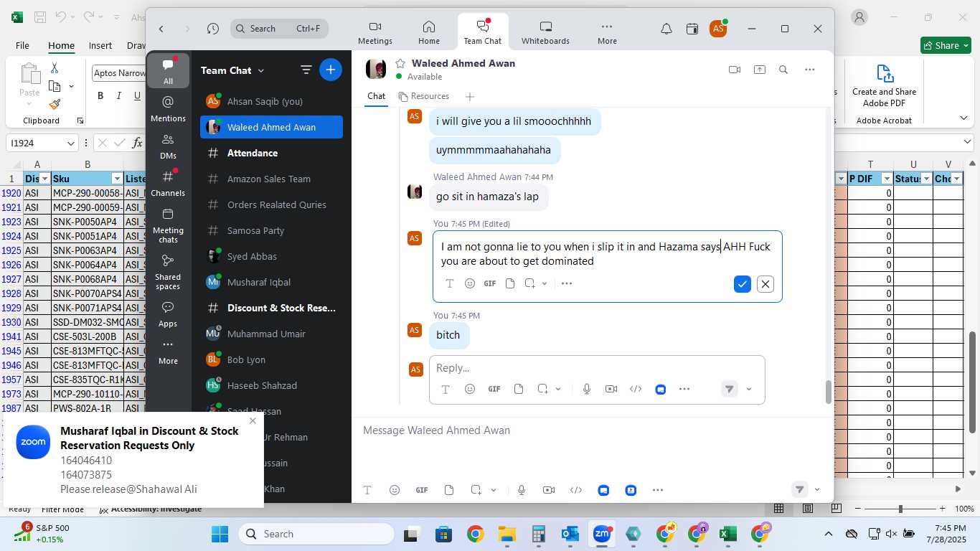Screen dimensions: 980x551
Task: Click the text format icon in the main composer
Action: click(367, 490)
